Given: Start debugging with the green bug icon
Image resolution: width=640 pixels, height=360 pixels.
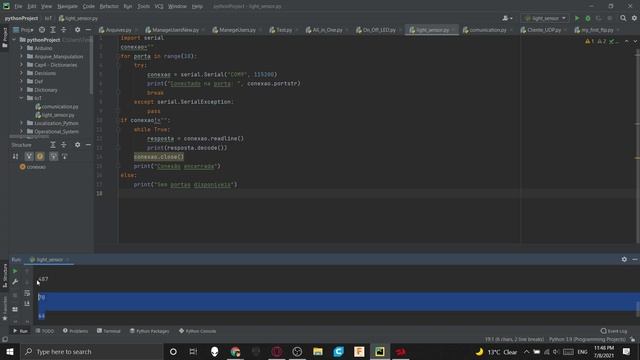Looking at the screenshot, I should [x=588, y=18].
